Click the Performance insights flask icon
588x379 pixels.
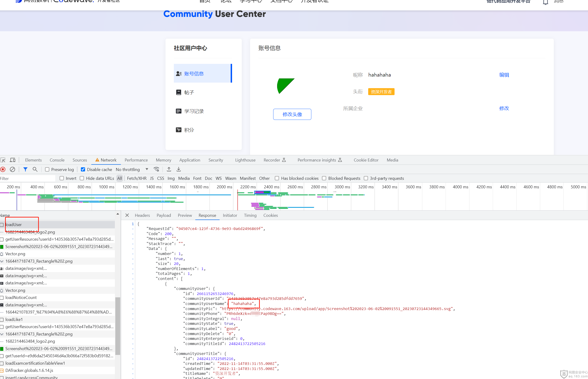pyautogui.click(x=340, y=160)
